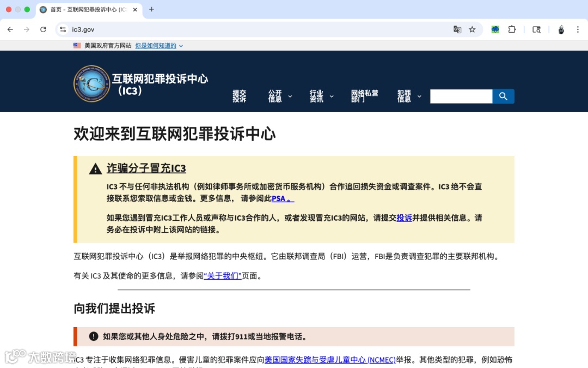Image resolution: width=588 pixels, height=368 pixels.
Task: Follow the 投诉 link in alert
Action: point(404,218)
